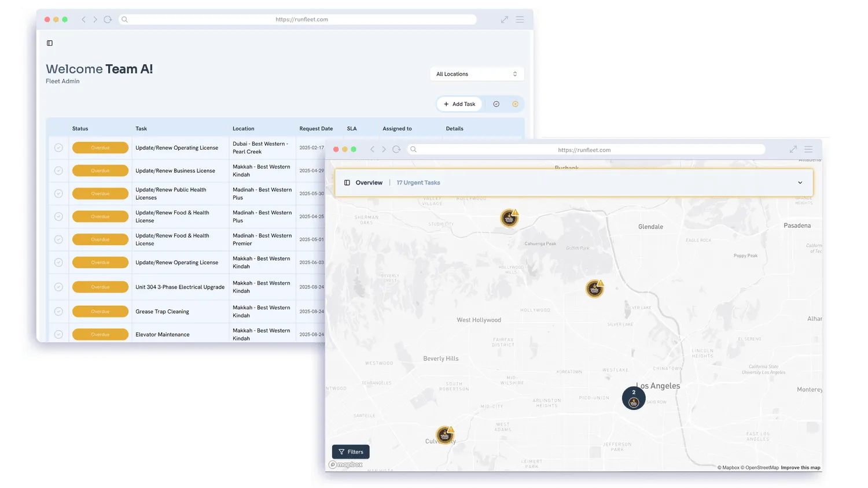This screenshot has width=868, height=488.
Task: Reload the map browser window
Action: 396,150
